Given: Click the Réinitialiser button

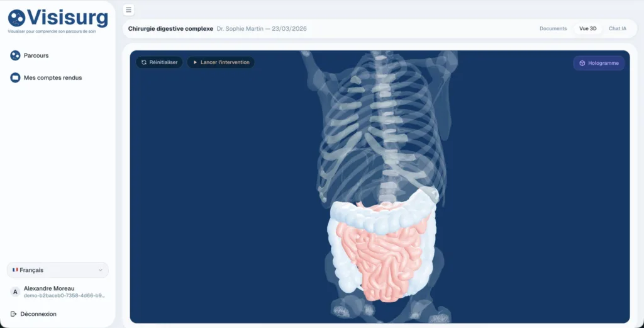Looking at the screenshot, I should [x=159, y=62].
